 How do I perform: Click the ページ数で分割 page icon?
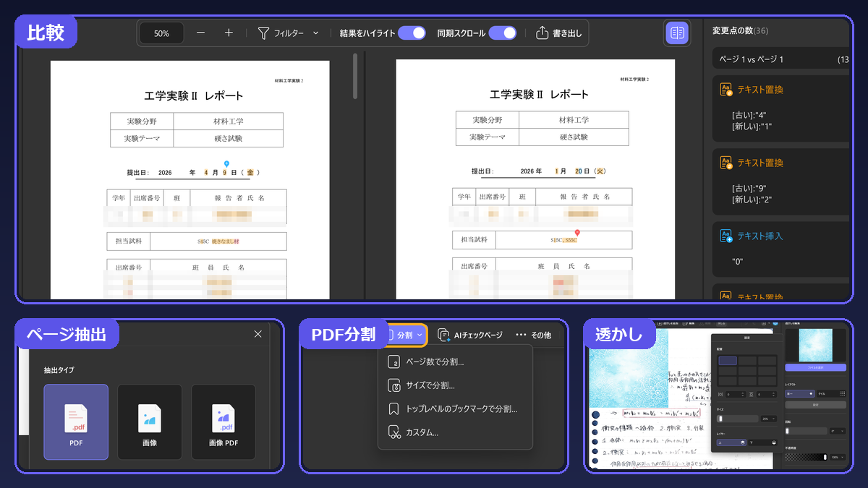[x=394, y=361]
